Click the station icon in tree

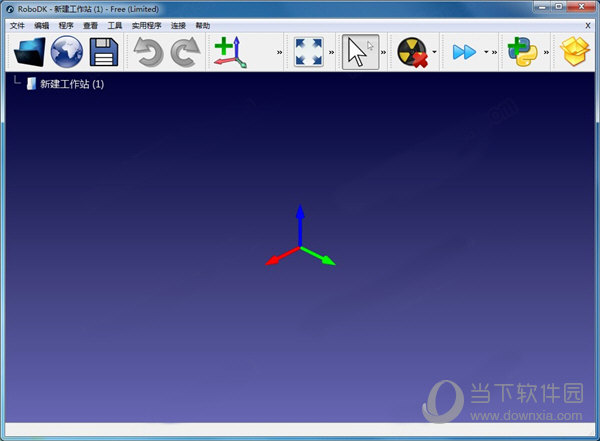pos(31,84)
